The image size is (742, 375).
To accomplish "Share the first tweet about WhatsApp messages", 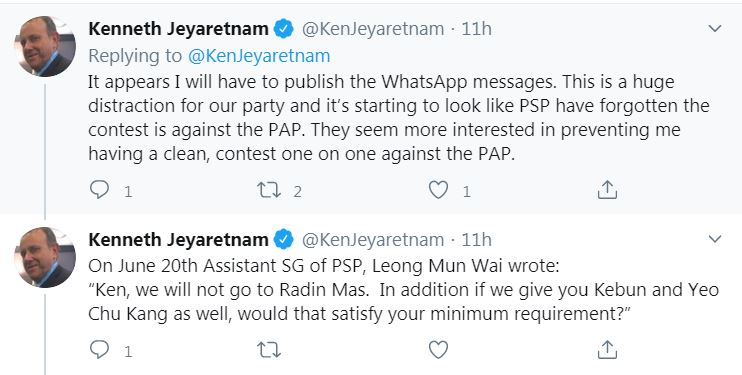I will pyautogui.click(x=607, y=190).
